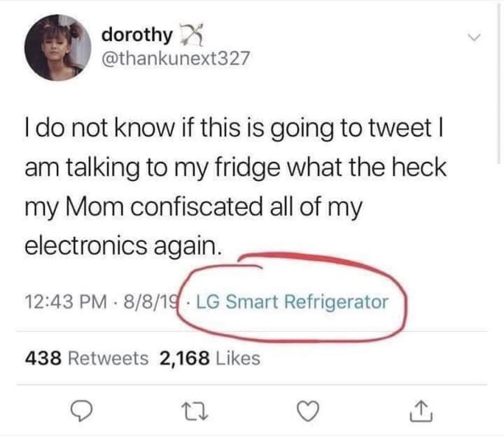Screen dimensions: 504x437
Task: Open dorothy's profile picture
Action: 58,47
